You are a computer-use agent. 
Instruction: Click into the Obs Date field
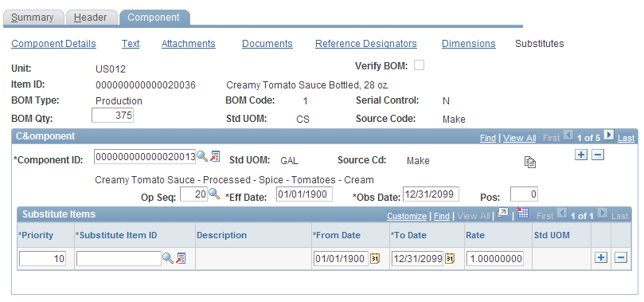pyautogui.click(x=431, y=194)
